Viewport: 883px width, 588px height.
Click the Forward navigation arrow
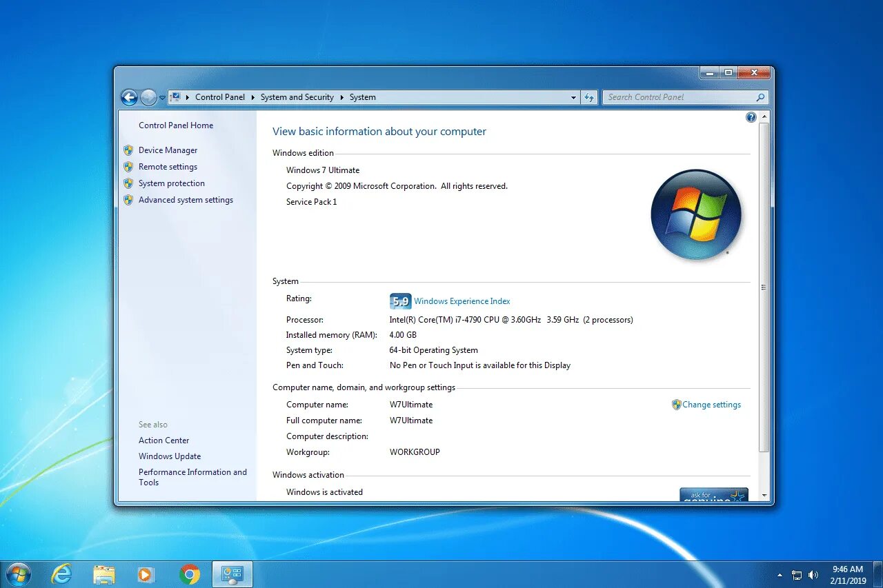[x=148, y=98]
